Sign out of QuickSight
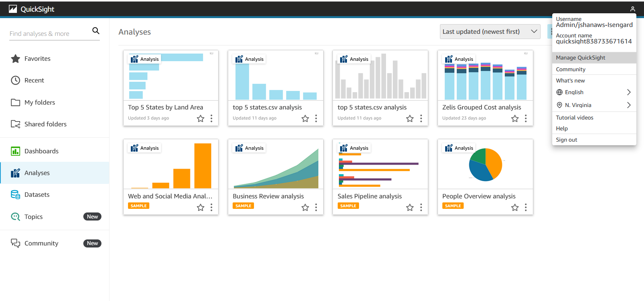Viewport: 644px width, 301px height. [594, 140]
